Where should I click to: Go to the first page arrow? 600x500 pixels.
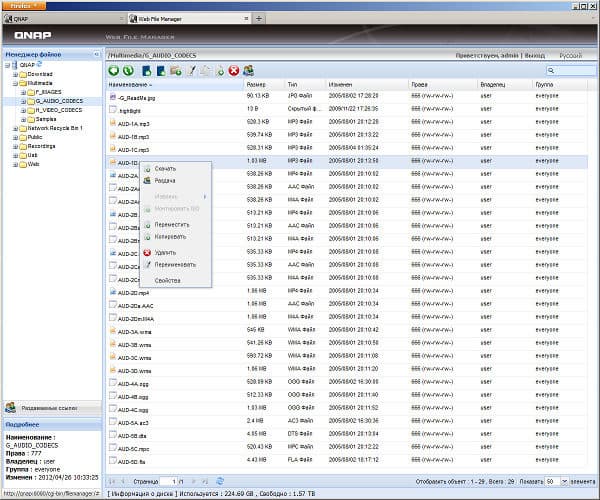(x=112, y=481)
